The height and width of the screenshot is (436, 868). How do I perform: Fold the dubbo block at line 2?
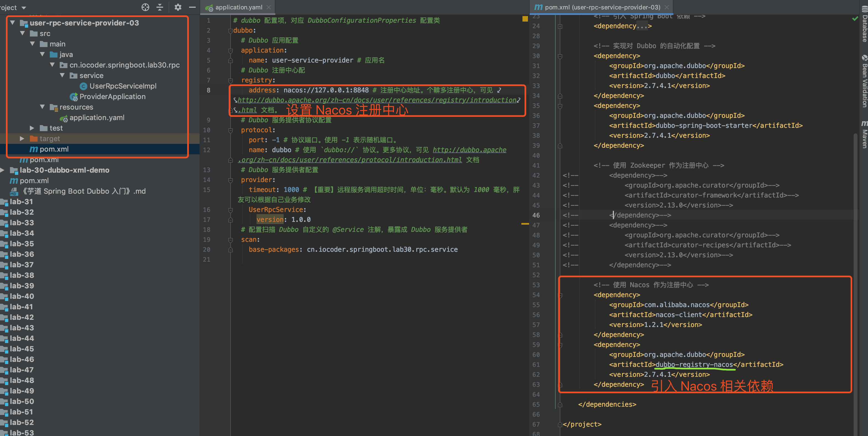coord(231,31)
